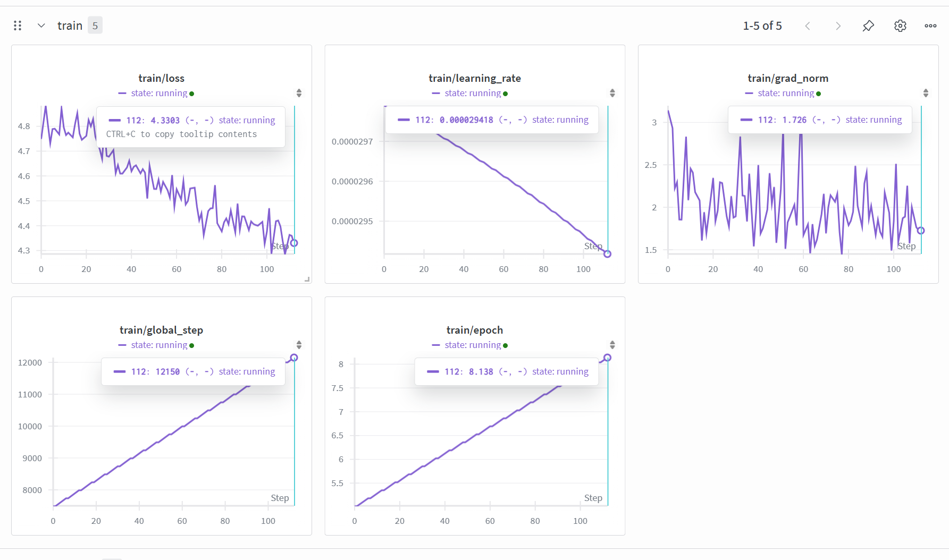
Task: Open the train section overflow menu
Action: point(930,26)
